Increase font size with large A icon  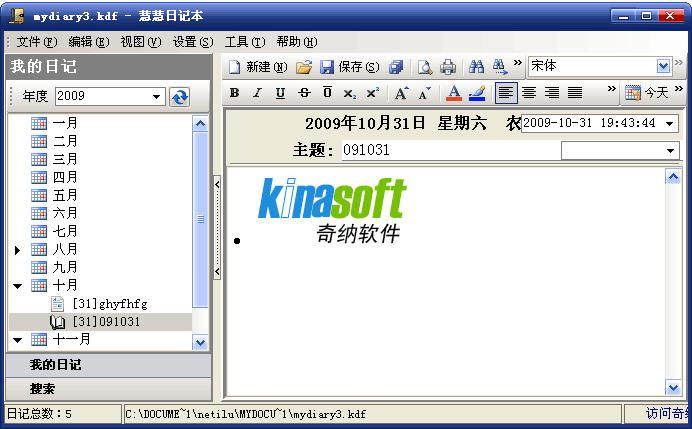401,93
